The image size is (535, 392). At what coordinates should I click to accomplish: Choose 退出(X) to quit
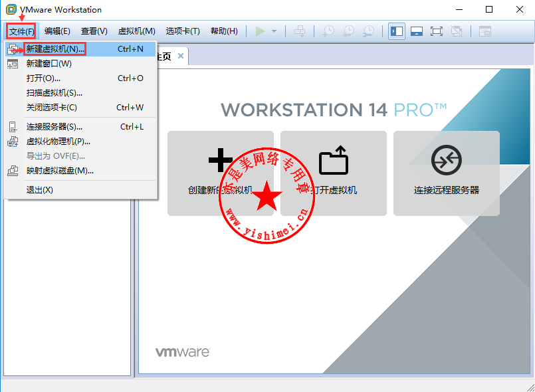click(81, 190)
